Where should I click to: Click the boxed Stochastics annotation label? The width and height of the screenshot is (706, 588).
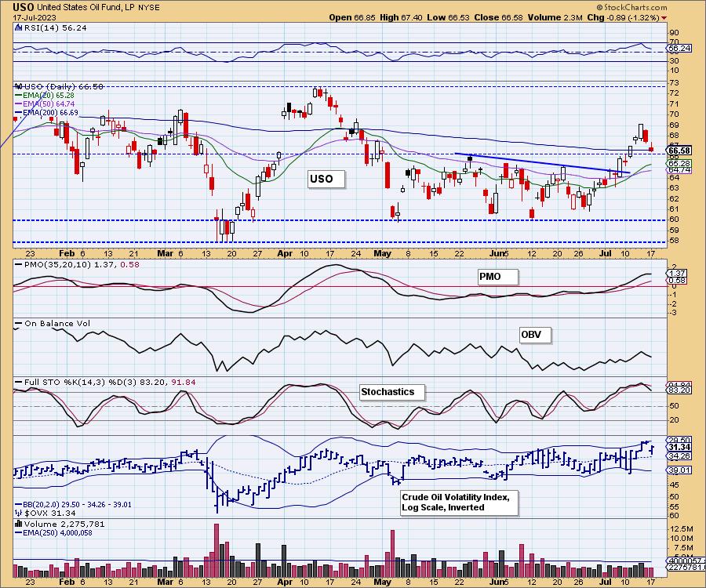click(x=392, y=392)
